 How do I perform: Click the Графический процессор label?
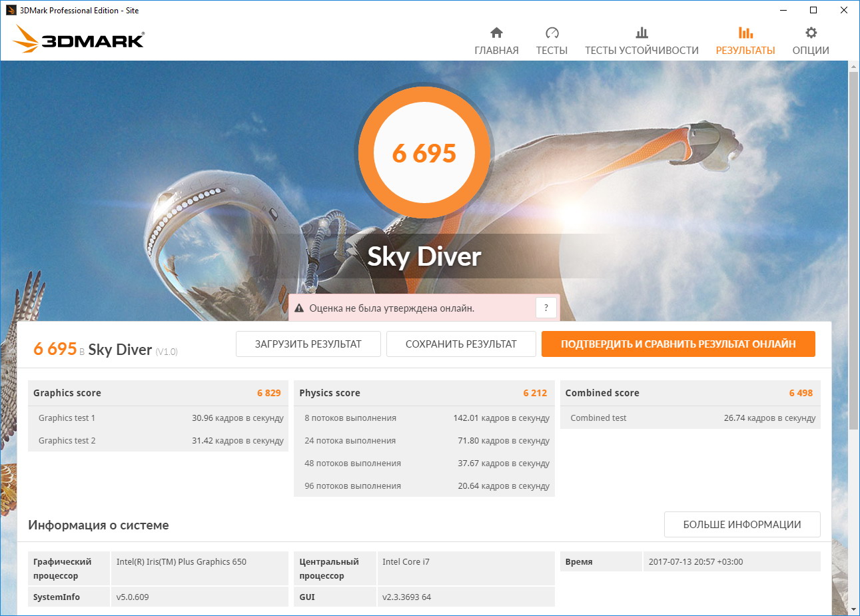pos(63,569)
